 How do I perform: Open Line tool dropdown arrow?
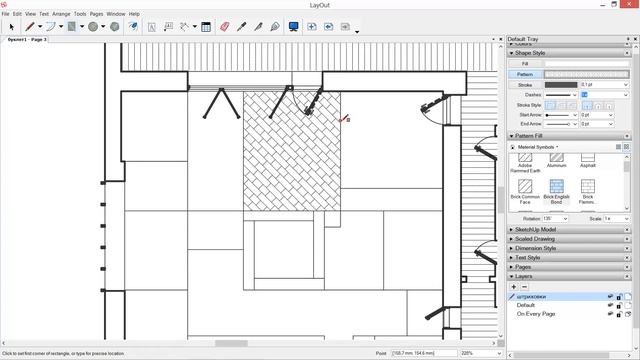(40, 27)
